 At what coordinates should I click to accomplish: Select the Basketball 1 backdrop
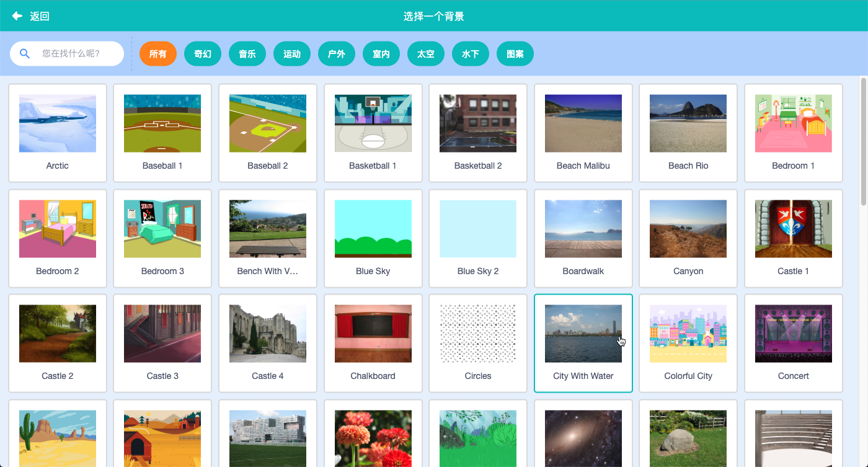tap(373, 133)
